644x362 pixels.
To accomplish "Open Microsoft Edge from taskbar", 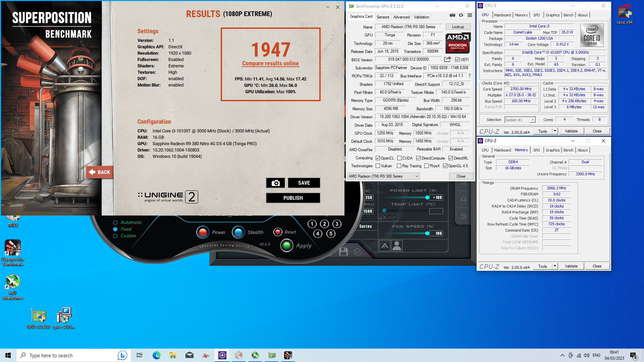I will [156, 355].
